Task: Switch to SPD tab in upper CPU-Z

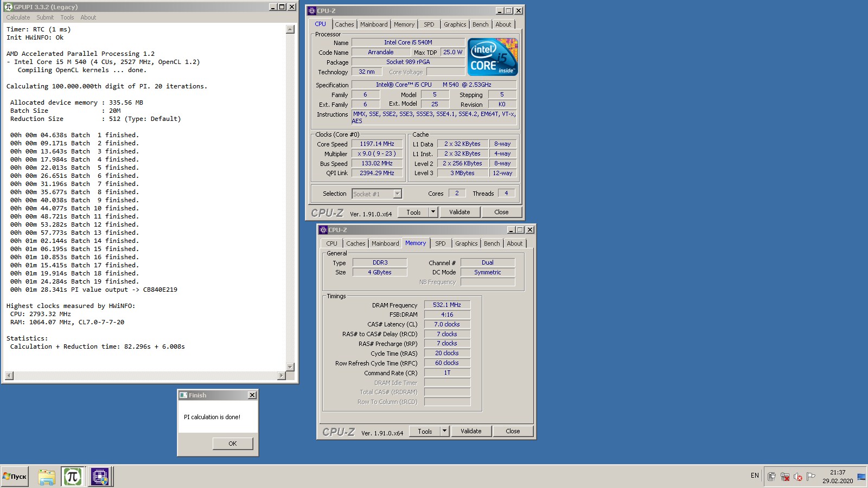Action: click(x=429, y=24)
